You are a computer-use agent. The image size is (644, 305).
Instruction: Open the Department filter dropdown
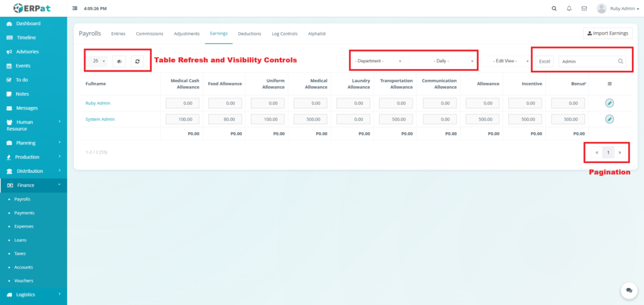[378, 61]
